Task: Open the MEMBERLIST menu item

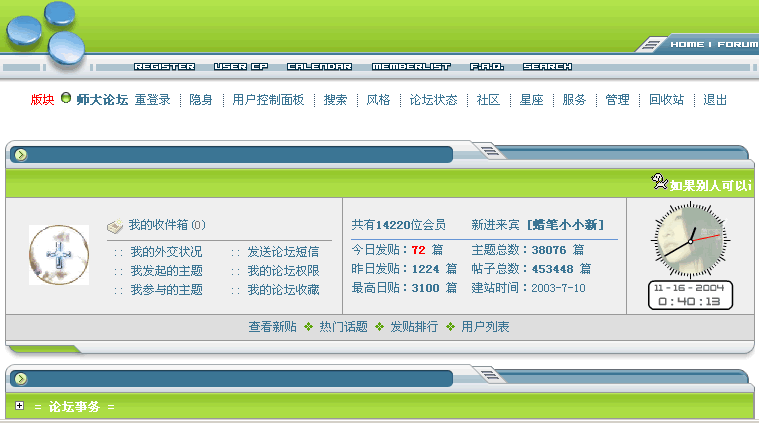Action: click(x=411, y=67)
